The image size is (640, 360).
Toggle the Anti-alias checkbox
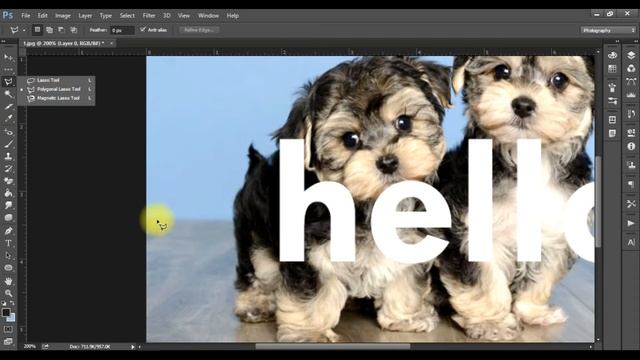[143, 30]
